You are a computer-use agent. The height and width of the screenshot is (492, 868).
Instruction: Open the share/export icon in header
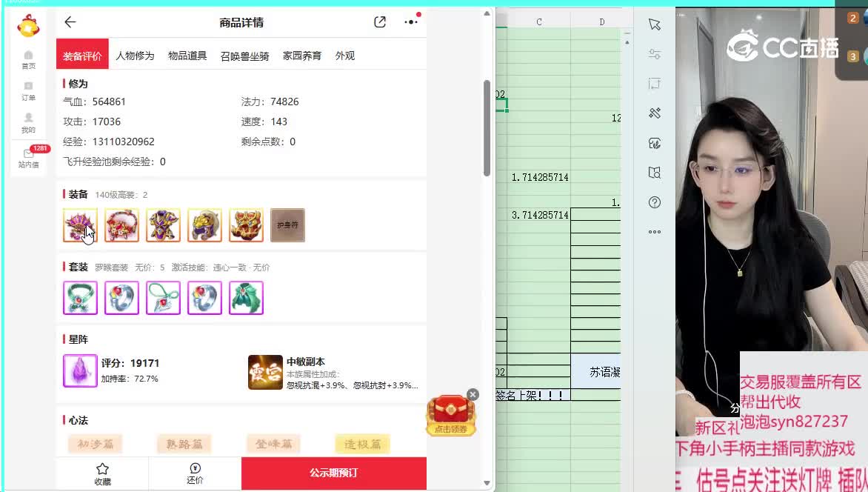click(x=380, y=22)
